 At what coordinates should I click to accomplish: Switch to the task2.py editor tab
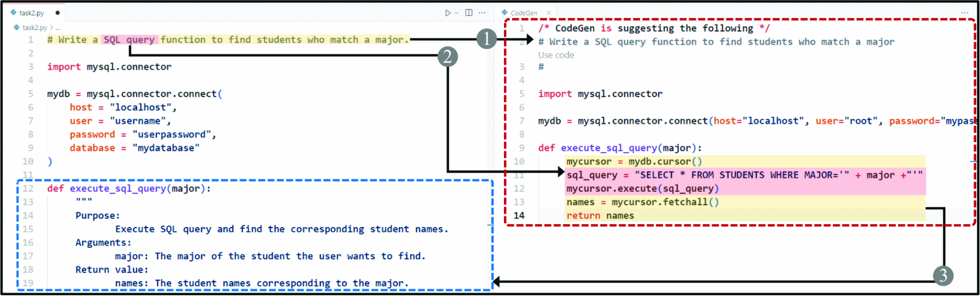32,13
